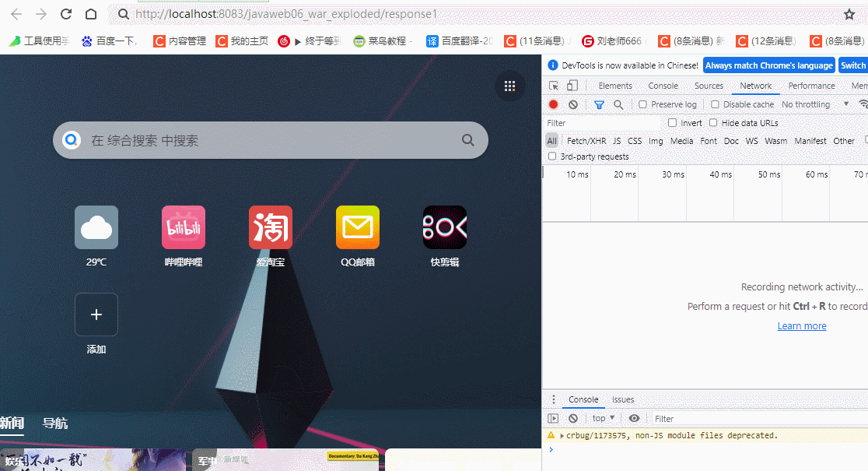Open the 内容管理 bookmark

click(x=180, y=41)
